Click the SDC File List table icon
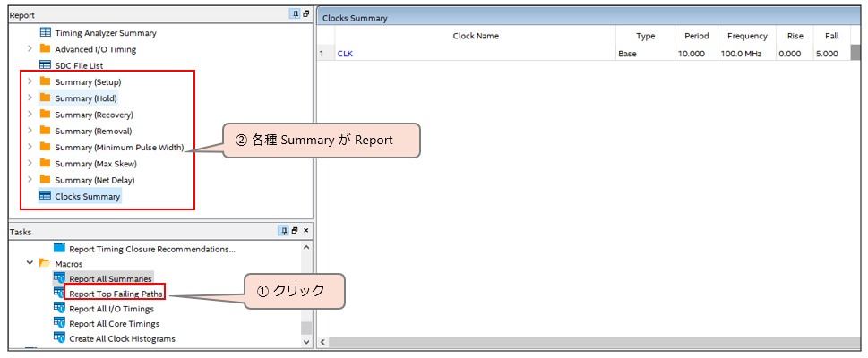Viewport: 868px width, 358px height. [x=45, y=65]
